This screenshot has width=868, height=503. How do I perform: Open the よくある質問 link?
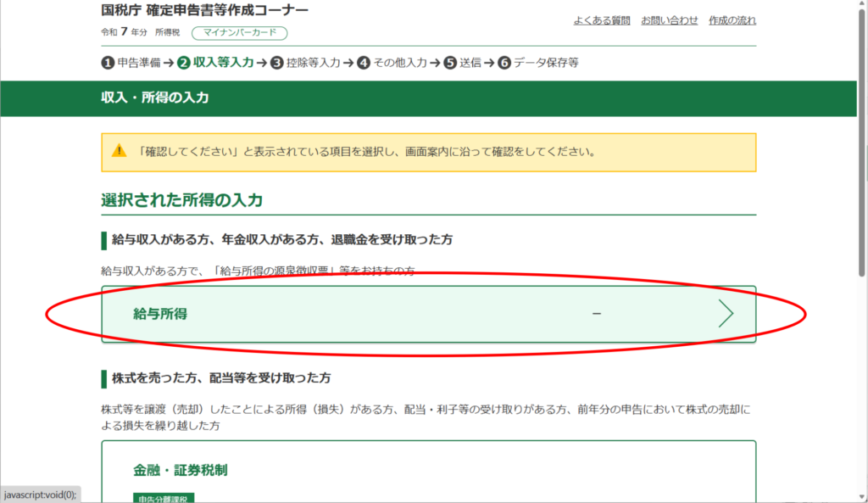(601, 20)
